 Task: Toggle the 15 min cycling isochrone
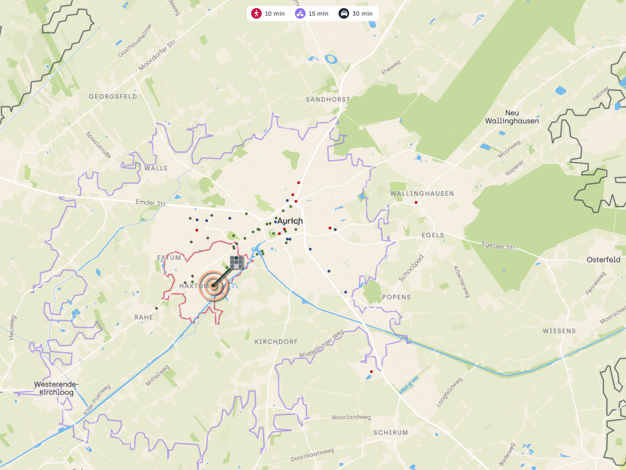[312, 13]
